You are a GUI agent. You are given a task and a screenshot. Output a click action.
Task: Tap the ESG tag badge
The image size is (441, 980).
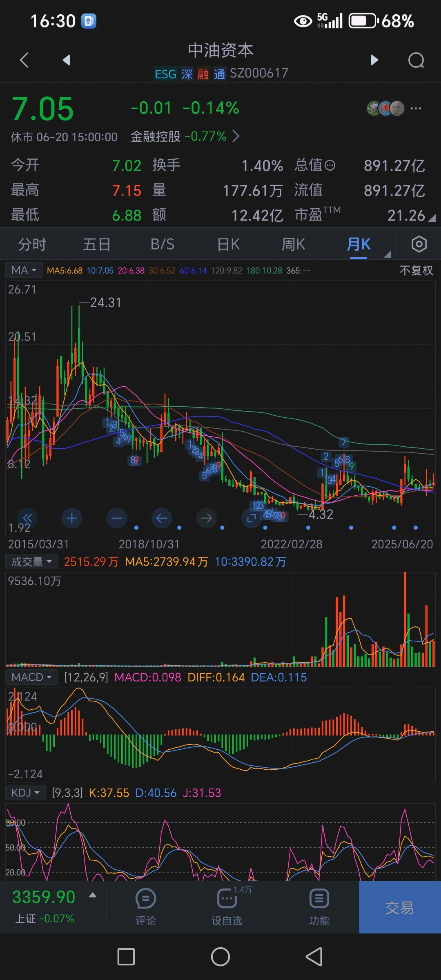coord(165,74)
